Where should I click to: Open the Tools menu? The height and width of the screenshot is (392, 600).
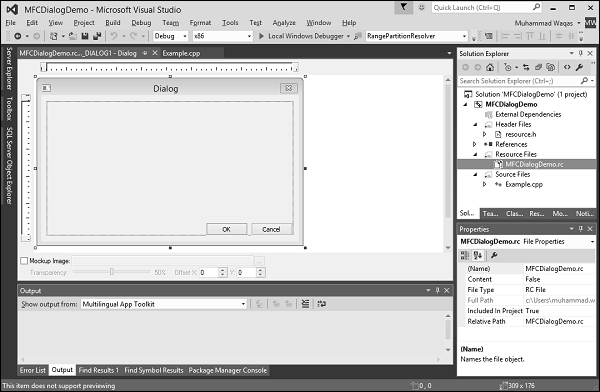(230, 23)
